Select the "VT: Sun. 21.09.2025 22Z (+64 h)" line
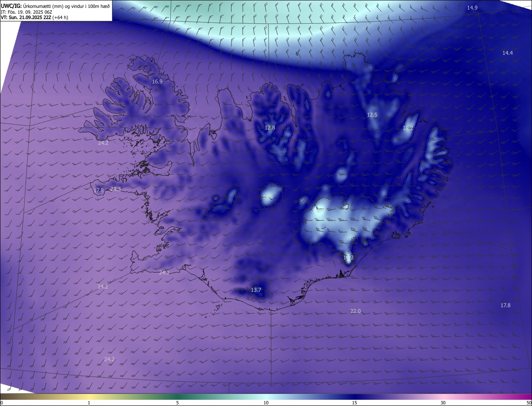532x406 pixels. (x=34, y=17)
